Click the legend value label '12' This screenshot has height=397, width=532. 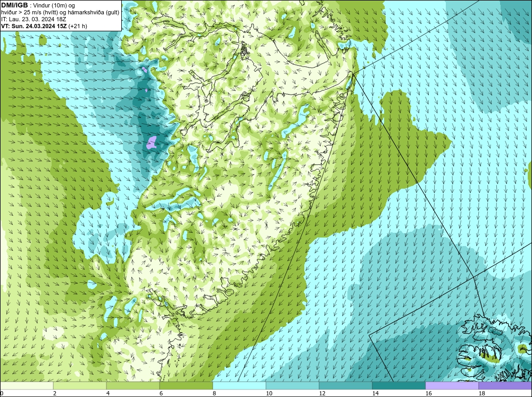(x=322, y=393)
